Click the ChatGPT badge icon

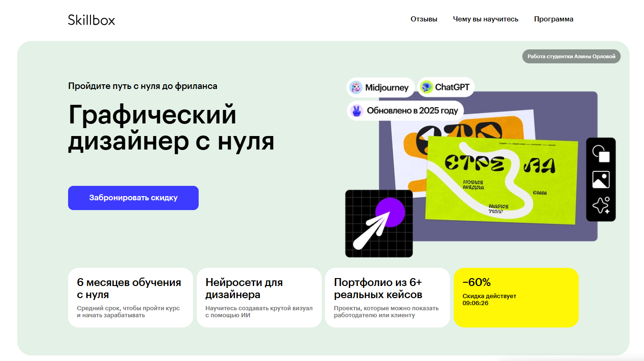point(426,87)
